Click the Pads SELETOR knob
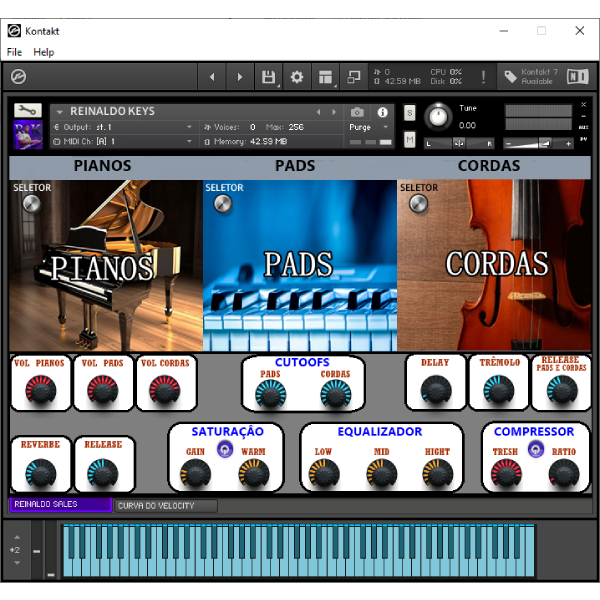 [x=223, y=204]
